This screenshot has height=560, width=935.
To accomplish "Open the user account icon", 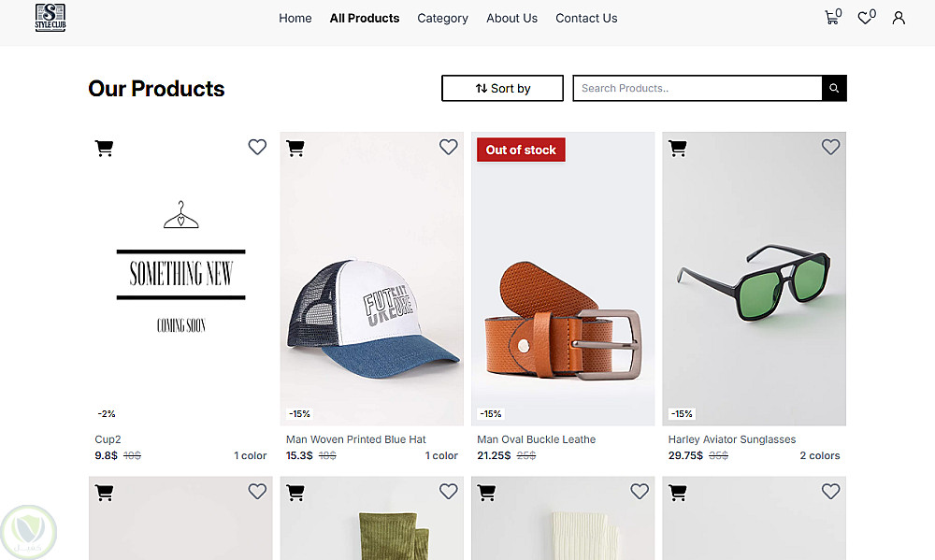I will click(899, 18).
